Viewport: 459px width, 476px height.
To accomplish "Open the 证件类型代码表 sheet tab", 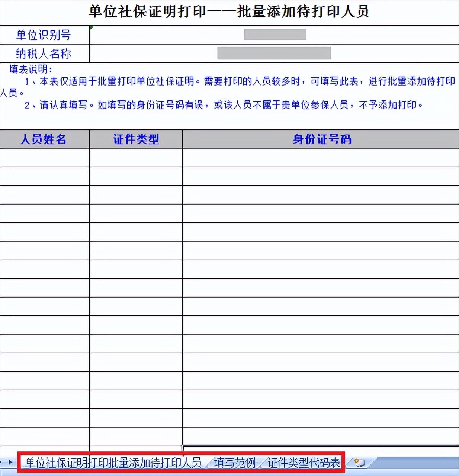I will tap(303, 463).
